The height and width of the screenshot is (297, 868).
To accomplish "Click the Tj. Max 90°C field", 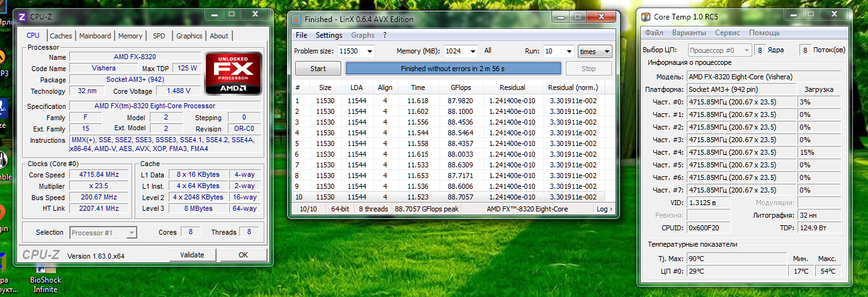I will pyautogui.click(x=736, y=258).
